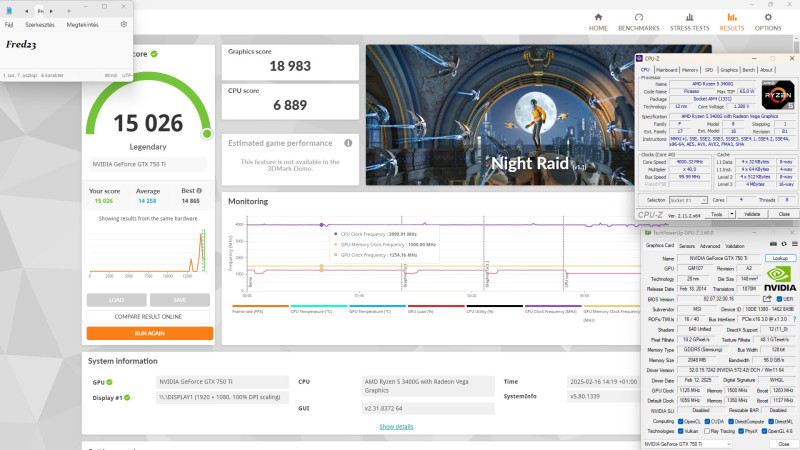Click GPU-Z screenshot camera icon

click(773, 244)
